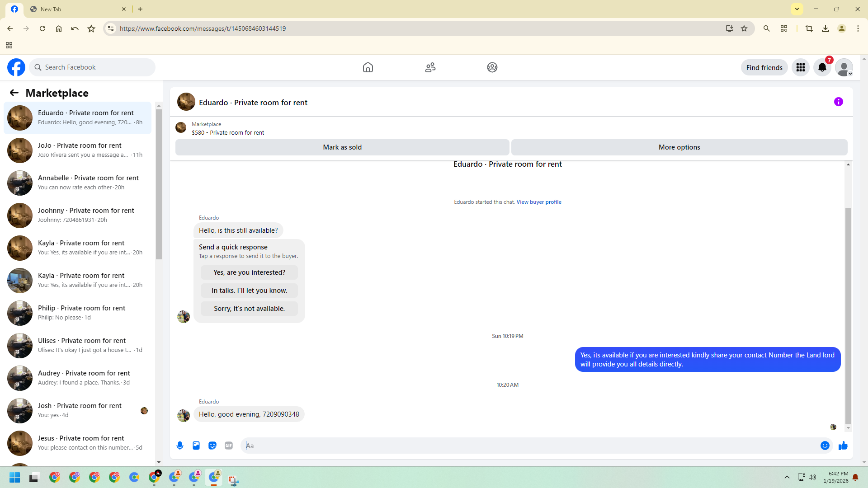
Task: Click the Search Facebook field
Action: pos(93,67)
